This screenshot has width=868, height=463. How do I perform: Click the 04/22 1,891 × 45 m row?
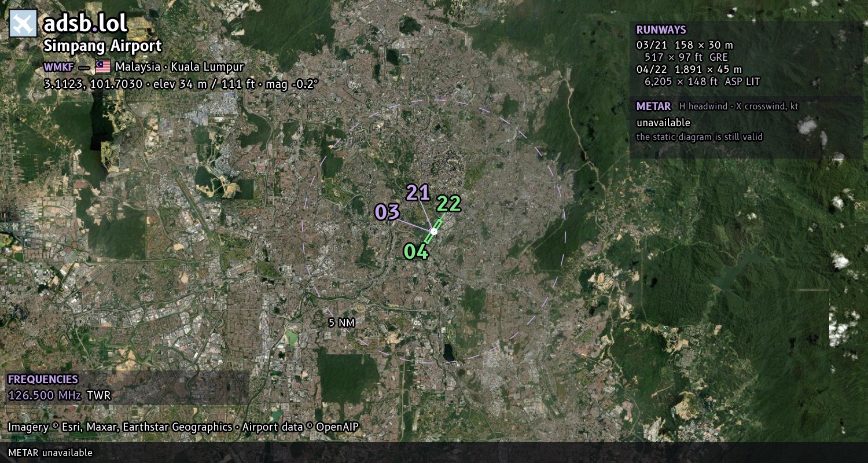click(689, 69)
